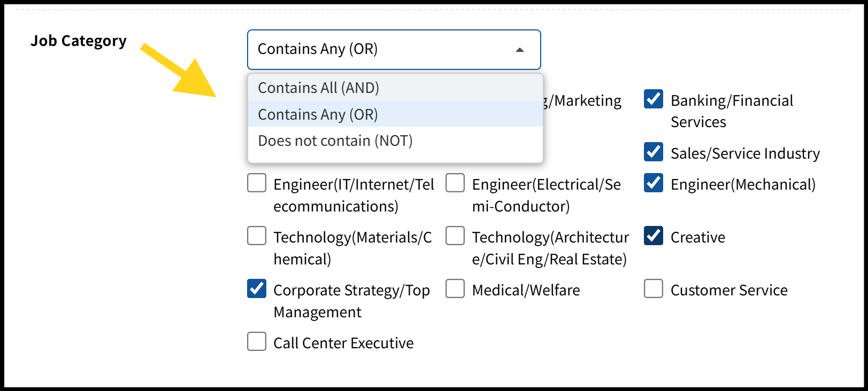The width and height of the screenshot is (868, 391).
Task: Click the 'Customer Service' label text
Action: point(729,290)
